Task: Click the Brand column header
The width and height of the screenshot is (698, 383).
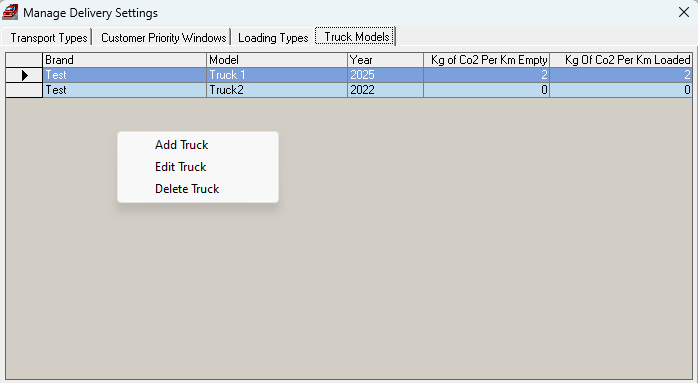Action: click(125, 60)
